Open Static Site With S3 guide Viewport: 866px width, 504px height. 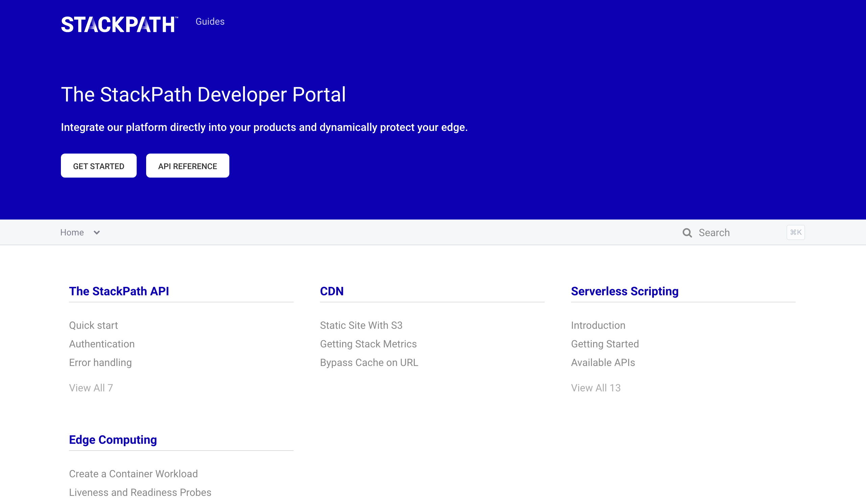coord(361,325)
